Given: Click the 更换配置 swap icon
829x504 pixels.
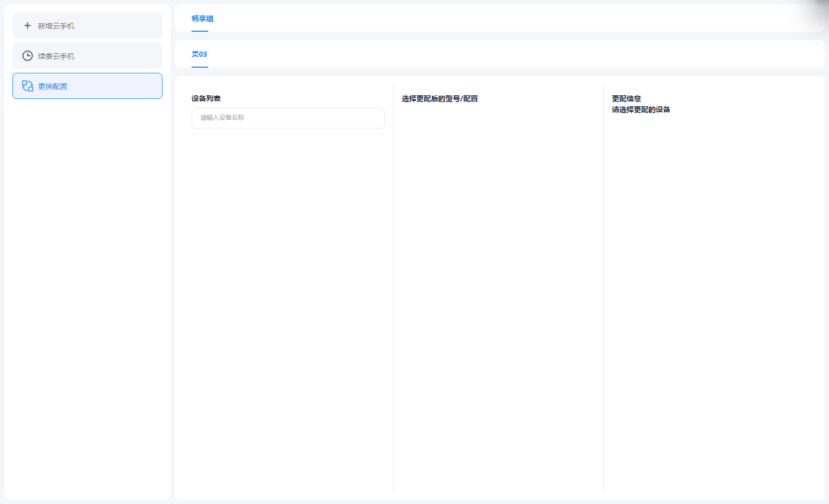Looking at the screenshot, I should 27,86.
